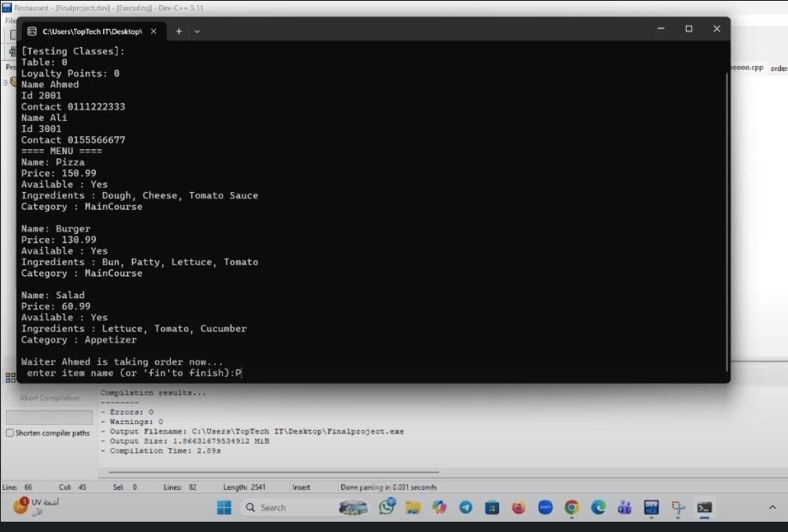
Task: Open the Windows Start menu
Action: (224, 507)
